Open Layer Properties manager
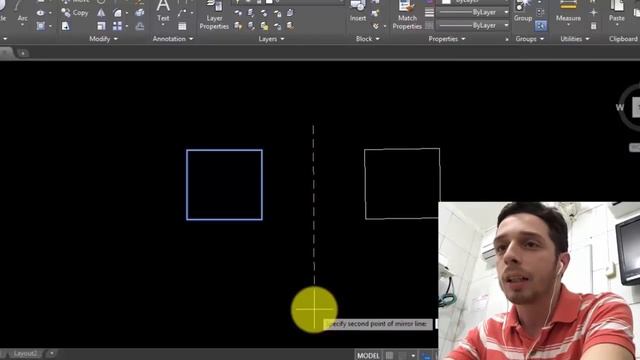Screen dimensions: 640x360 (214, 15)
